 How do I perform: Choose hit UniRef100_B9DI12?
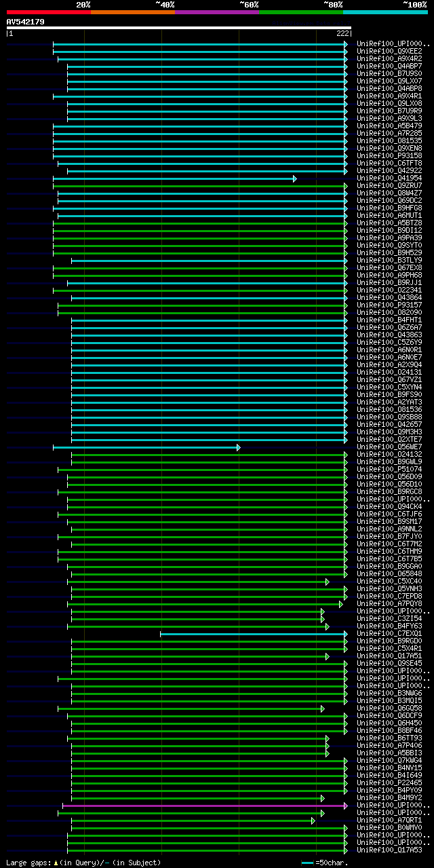[389, 231]
